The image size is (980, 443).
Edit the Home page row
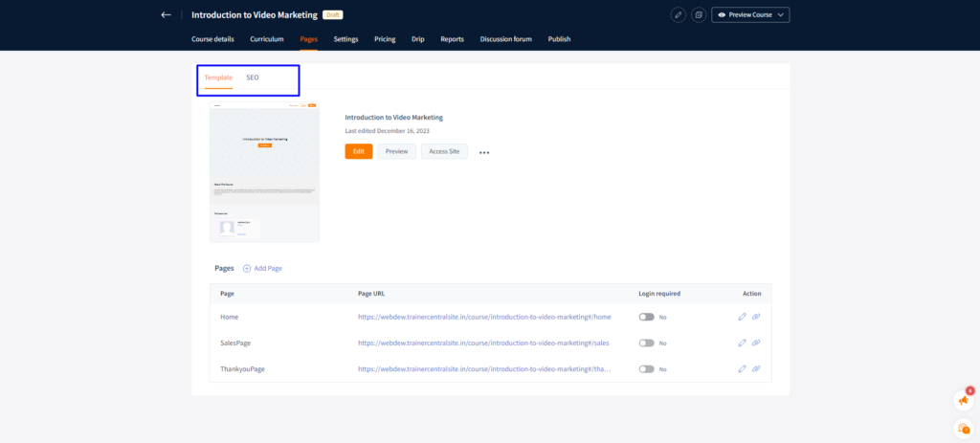[x=742, y=317]
